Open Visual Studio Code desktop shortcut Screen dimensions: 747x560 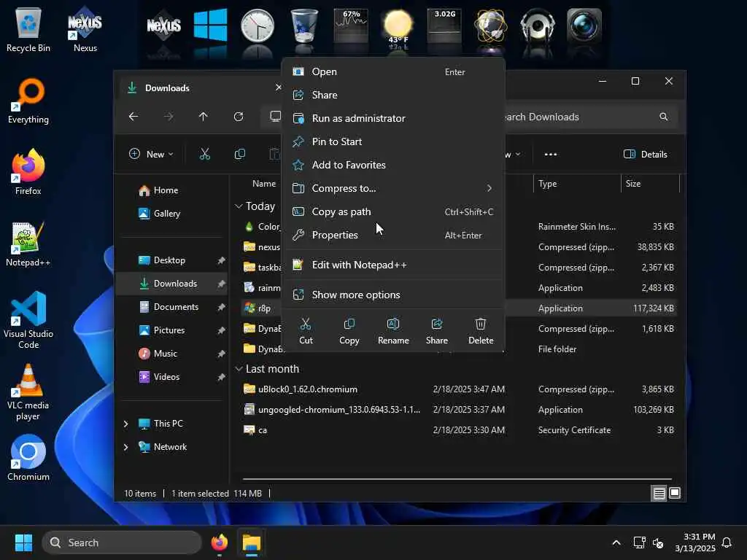[x=28, y=320]
